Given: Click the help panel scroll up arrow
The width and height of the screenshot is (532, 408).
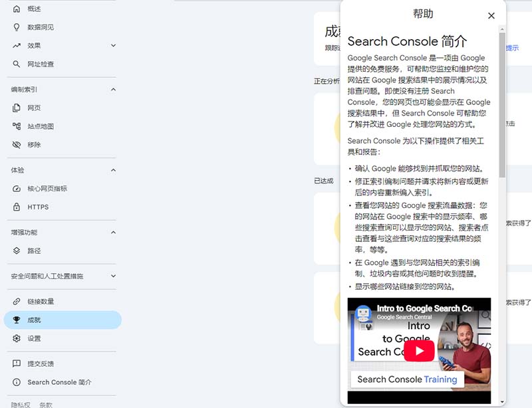Looking at the screenshot, I should (x=502, y=29).
